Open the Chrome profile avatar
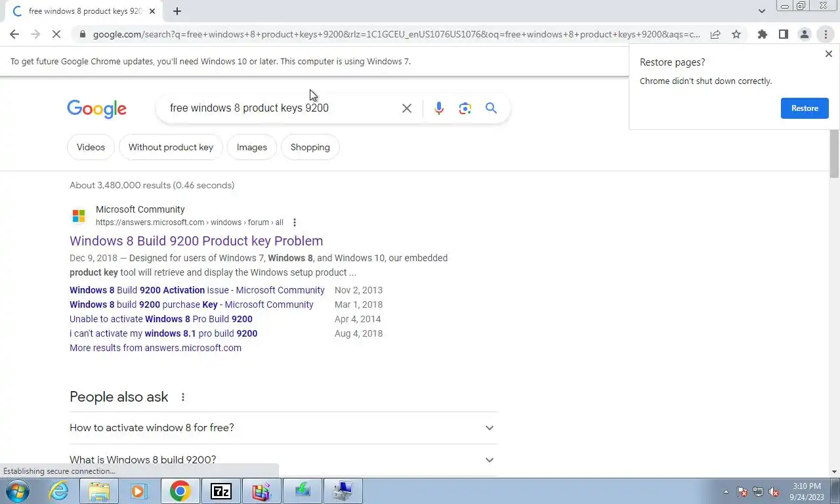The width and height of the screenshot is (840, 504). [x=804, y=34]
